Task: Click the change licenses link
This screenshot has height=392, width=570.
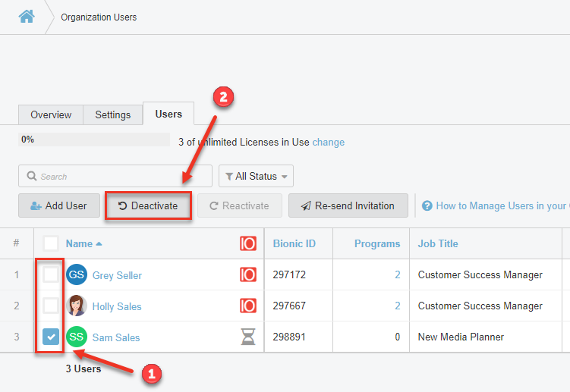Action: (x=328, y=142)
